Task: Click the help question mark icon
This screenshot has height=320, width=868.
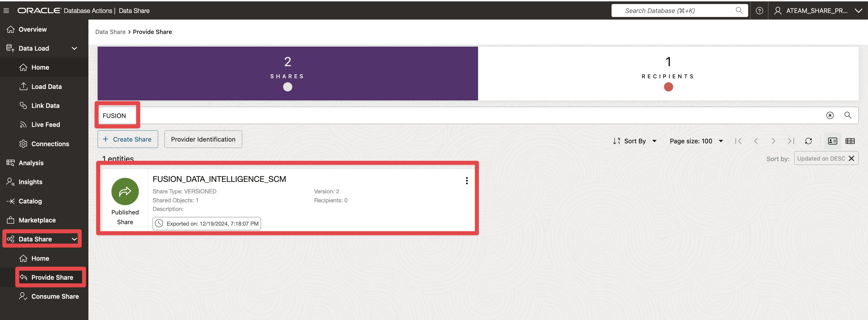Action: [759, 10]
